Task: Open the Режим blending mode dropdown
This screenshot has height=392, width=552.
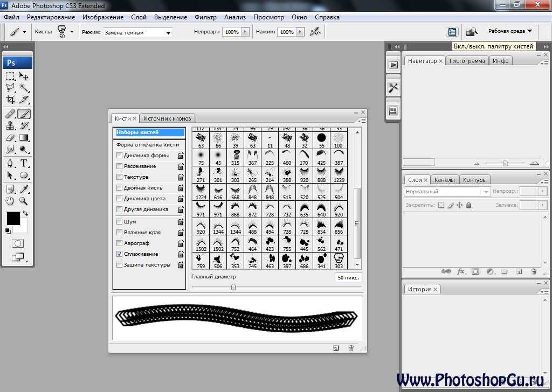Action: (x=137, y=32)
